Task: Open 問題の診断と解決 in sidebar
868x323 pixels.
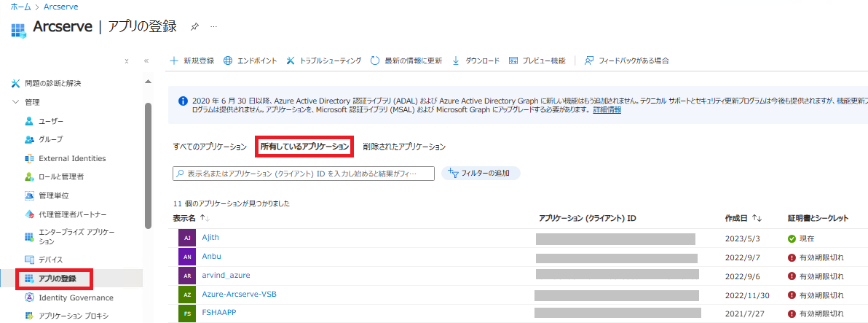Action: click(47, 84)
